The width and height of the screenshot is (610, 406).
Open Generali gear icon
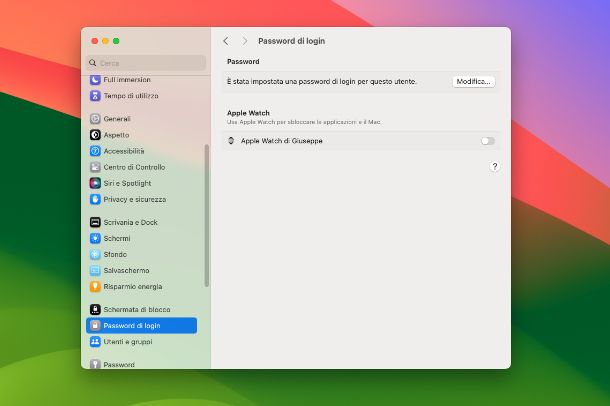[x=95, y=119]
